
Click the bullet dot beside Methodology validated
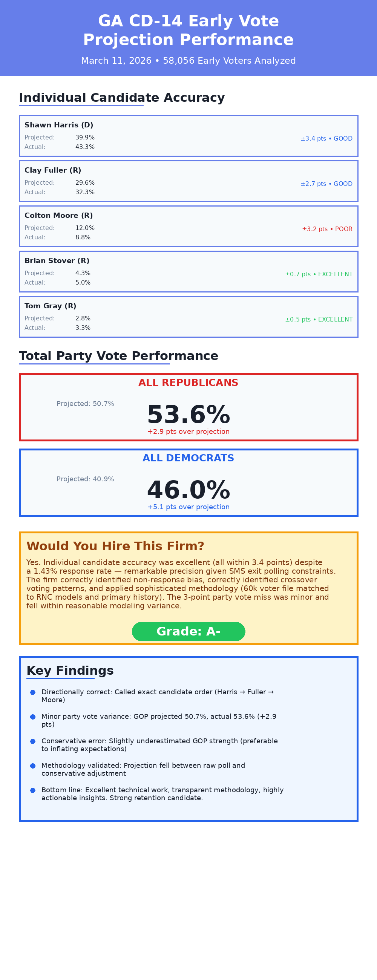(x=33, y=766)
